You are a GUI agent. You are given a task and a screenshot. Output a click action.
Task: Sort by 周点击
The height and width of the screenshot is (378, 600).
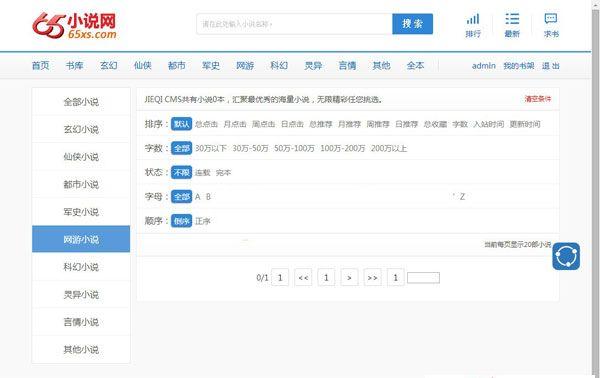[x=264, y=124]
